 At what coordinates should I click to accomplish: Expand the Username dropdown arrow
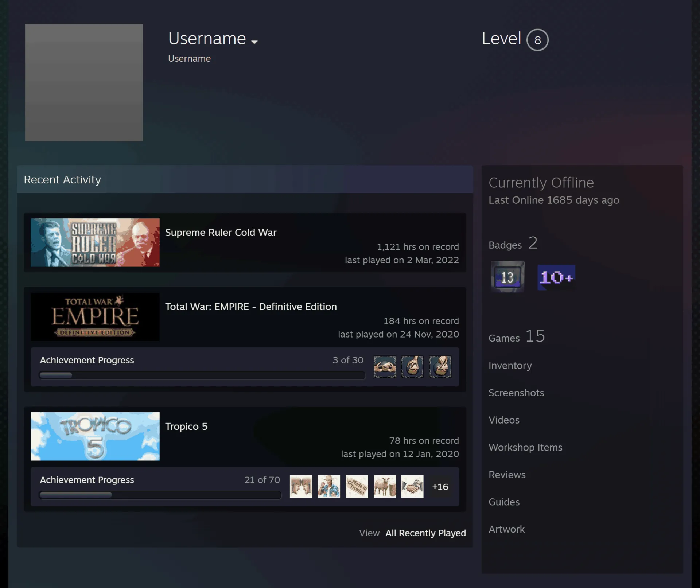(x=254, y=42)
